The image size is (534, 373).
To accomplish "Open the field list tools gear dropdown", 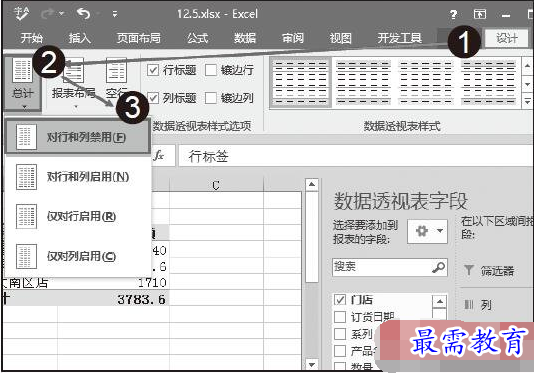I will [x=427, y=231].
